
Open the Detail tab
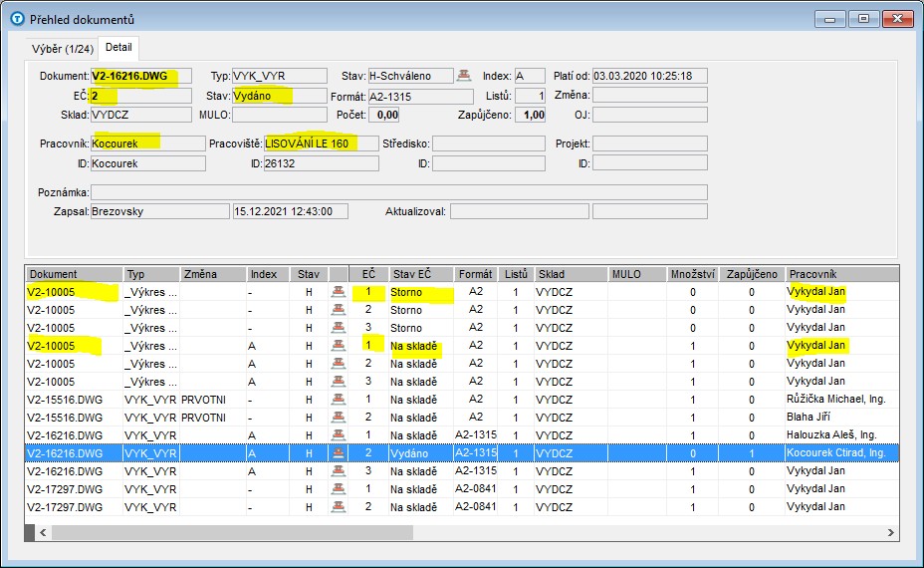tap(118, 47)
